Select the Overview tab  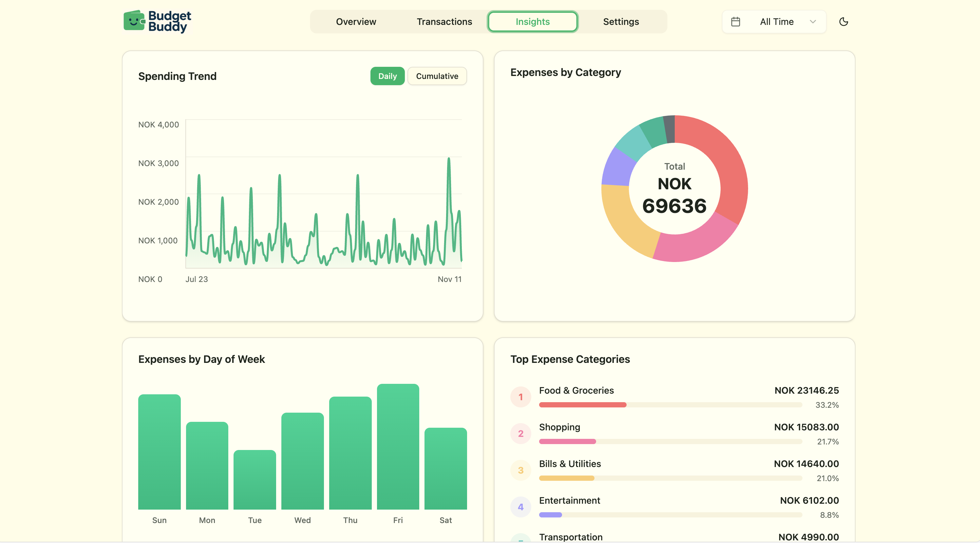point(356,22)
